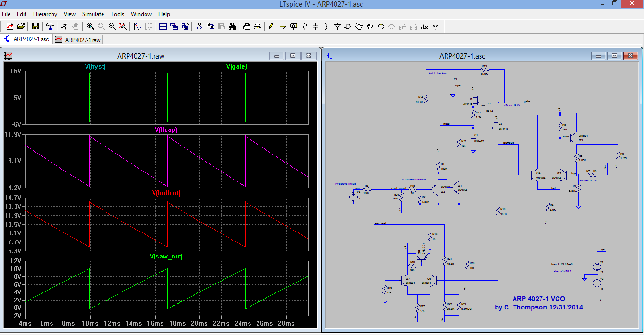Image resolution: width=644 pixels, height=335 pixels.
Task: Select the Capacitor component tool
Action: click(x=316, y=26)
